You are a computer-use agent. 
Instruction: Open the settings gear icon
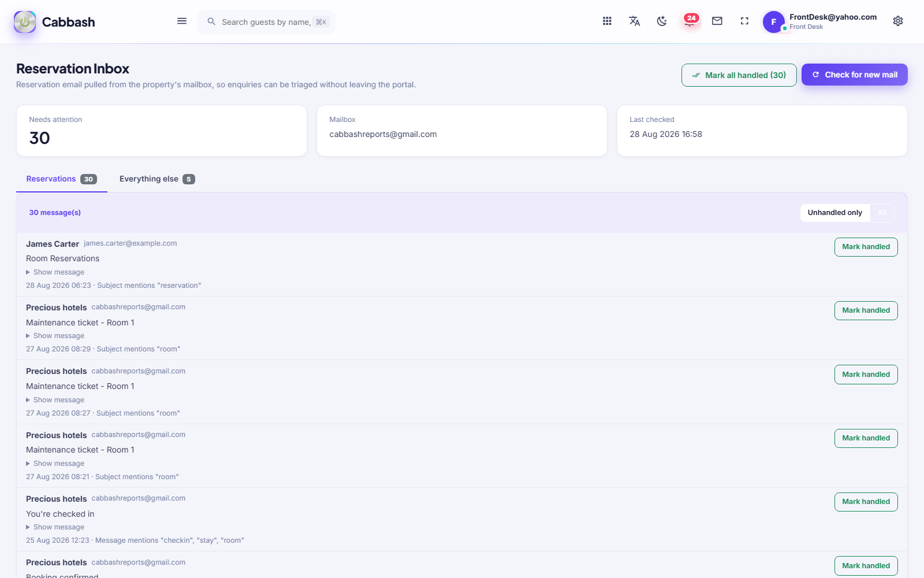tap(898, 21)
